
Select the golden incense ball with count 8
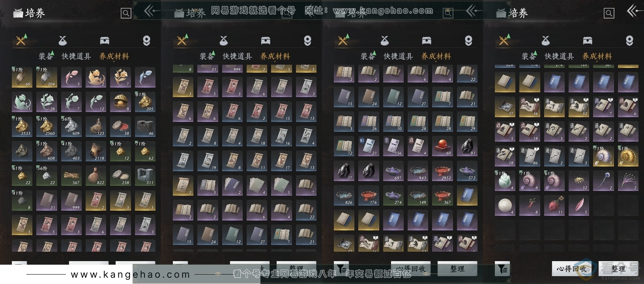pyautogui.click(x=120, y=102)
